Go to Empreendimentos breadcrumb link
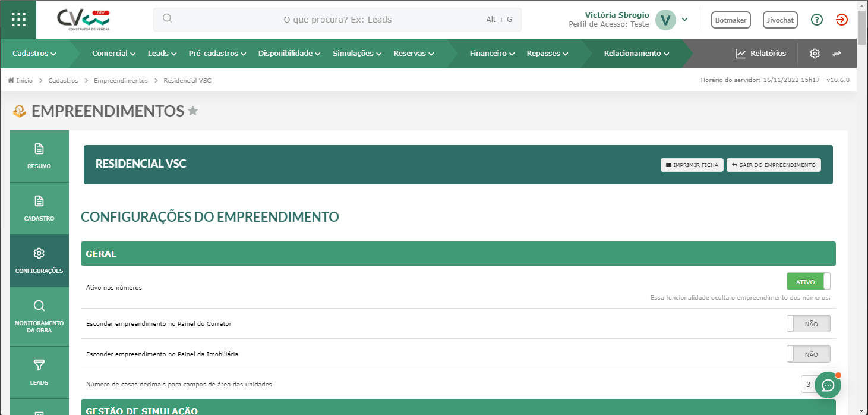The height and width of the screenshot is (415, 868). coord(121,80)
